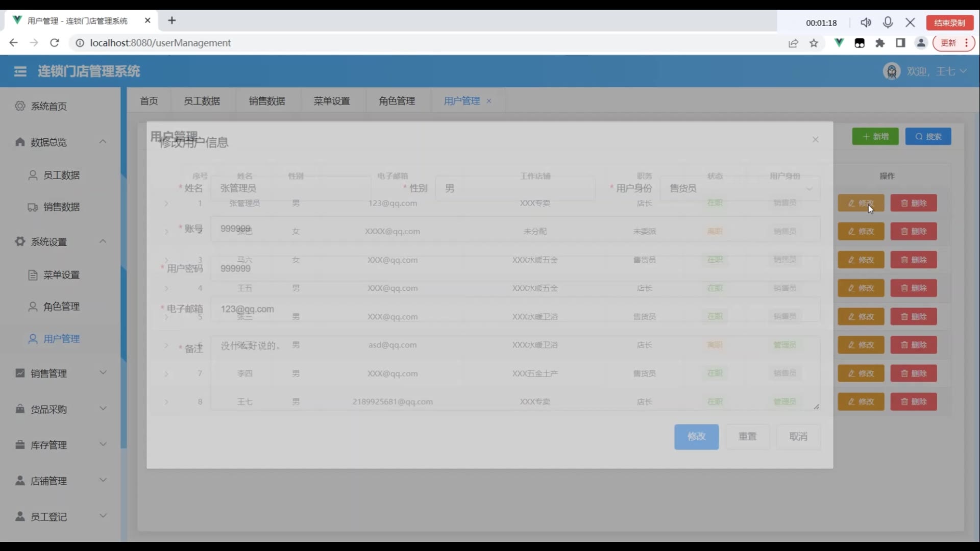Click the user avatar icon in header
The image size is (980, 551).
pyautogui.click(x=891, y=71)
